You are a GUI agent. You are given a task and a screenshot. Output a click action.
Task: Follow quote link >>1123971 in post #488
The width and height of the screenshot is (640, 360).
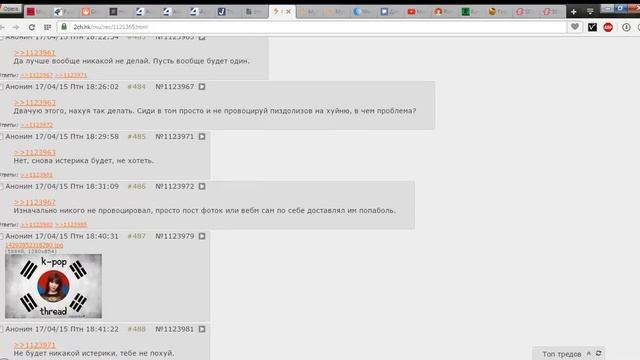click(x=35, y=345)
